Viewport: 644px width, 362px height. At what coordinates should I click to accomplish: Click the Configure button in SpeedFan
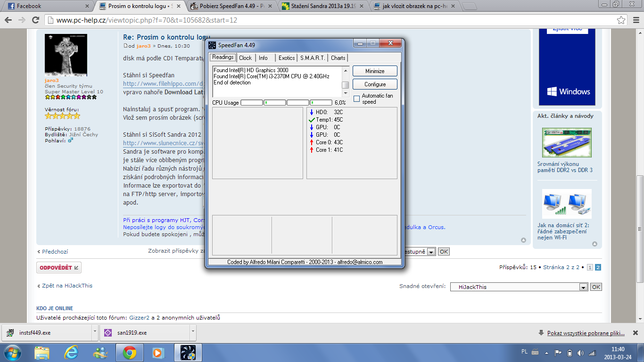coord(375,84)
